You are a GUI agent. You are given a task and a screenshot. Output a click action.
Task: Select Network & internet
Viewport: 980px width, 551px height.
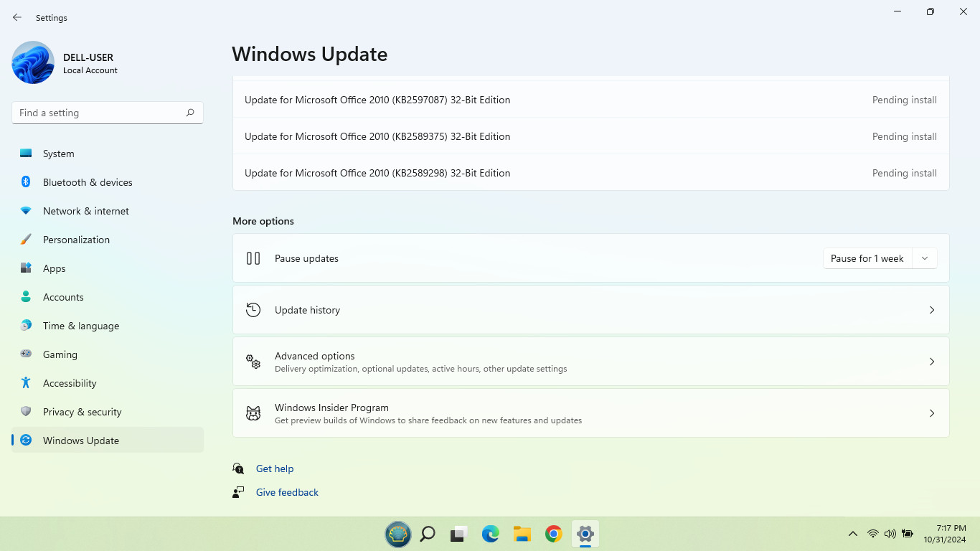[108, 211]
